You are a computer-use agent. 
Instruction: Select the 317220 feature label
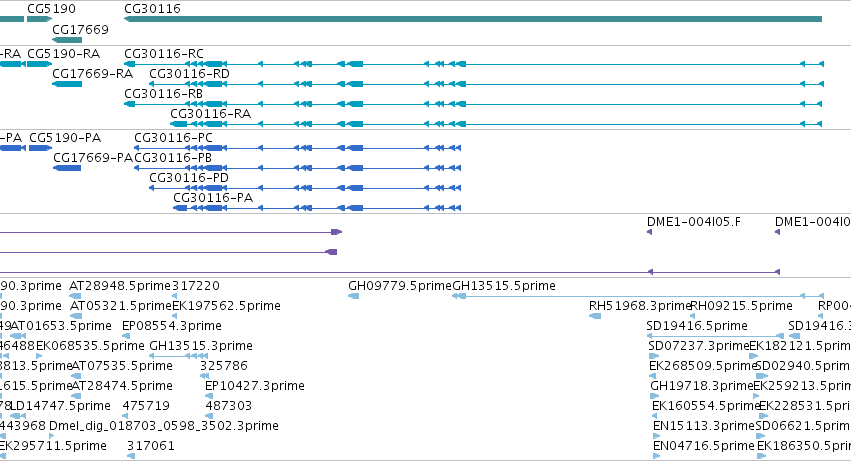click(196, 286)
